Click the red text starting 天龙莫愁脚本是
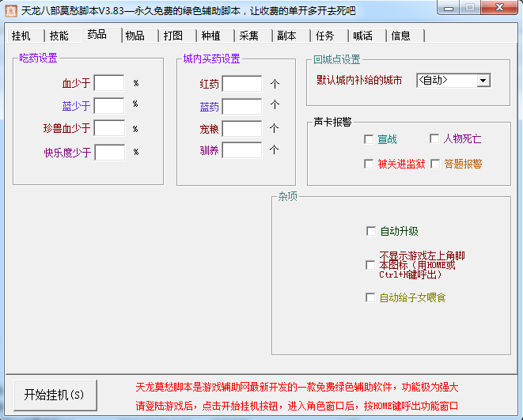 point(297,388)
